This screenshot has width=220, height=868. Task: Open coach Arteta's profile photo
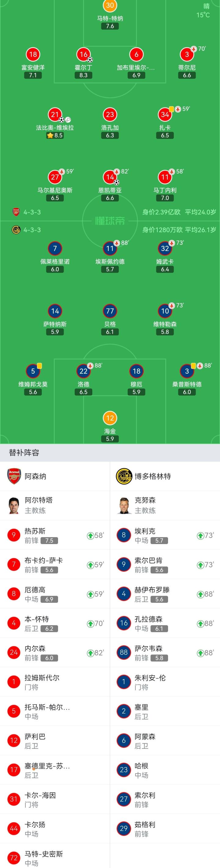[x=14, y=505]
